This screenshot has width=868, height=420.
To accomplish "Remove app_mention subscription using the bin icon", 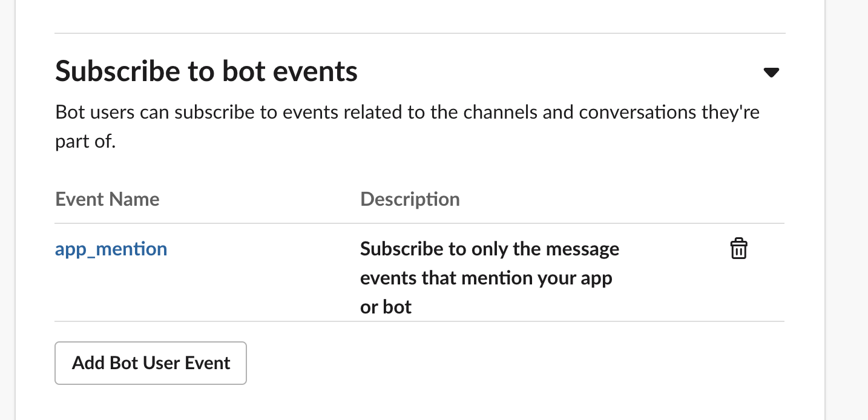I will click(x=738, y=249).
